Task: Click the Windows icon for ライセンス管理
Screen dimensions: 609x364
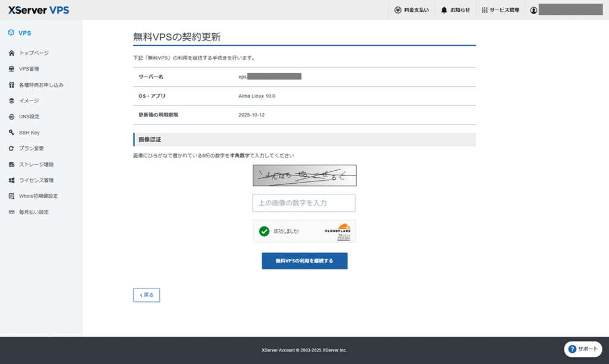Action: click(11, 180)
